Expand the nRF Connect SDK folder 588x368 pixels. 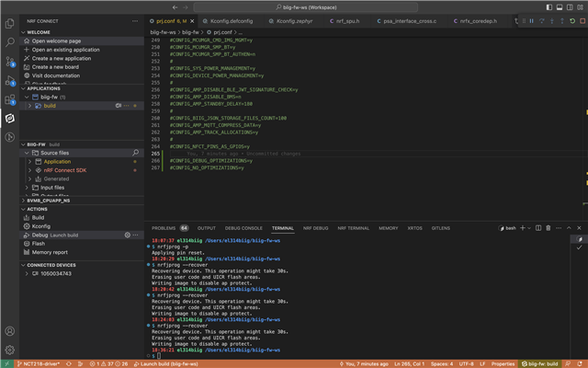pos(30,170)
